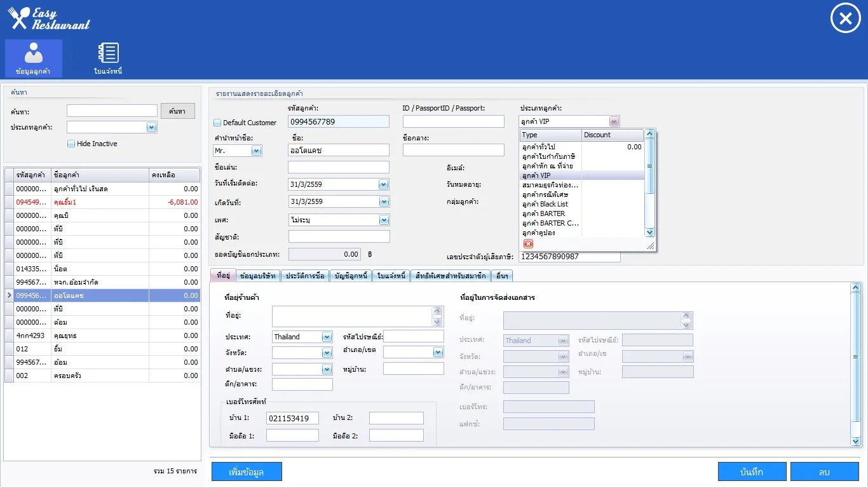Click the รหัสลูกค้า field containing 0994567789

click(339, 121)
